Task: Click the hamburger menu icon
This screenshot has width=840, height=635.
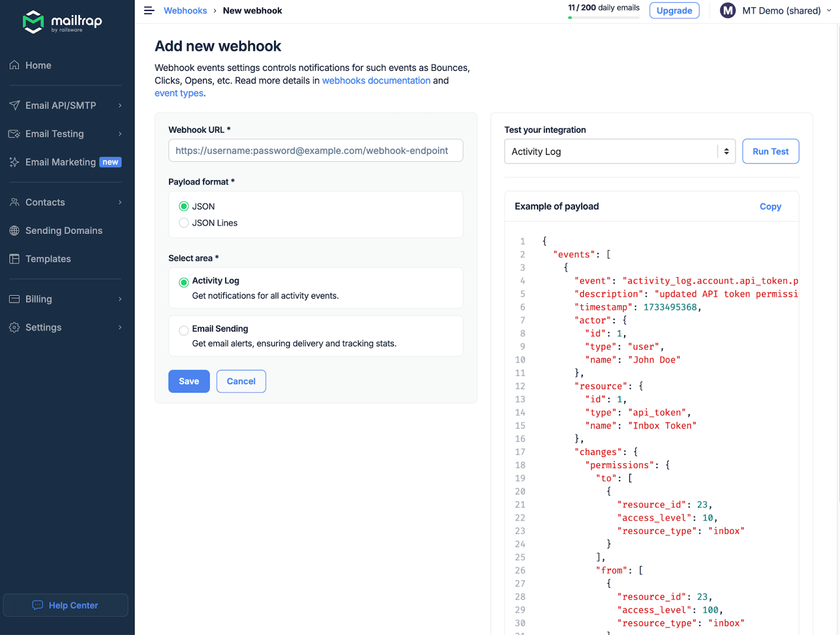Action: [x=149, y=10]
